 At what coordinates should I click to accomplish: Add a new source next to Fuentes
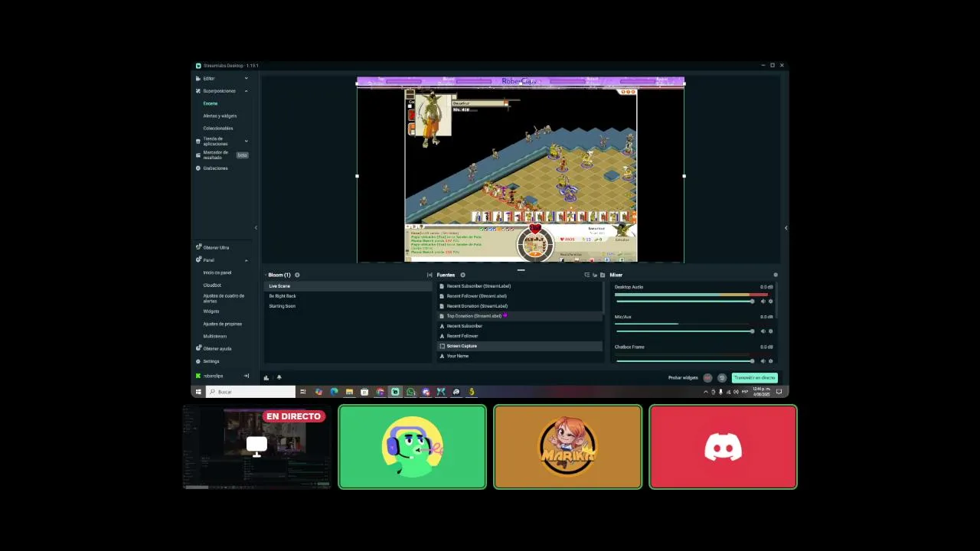(x=462, y=275)
